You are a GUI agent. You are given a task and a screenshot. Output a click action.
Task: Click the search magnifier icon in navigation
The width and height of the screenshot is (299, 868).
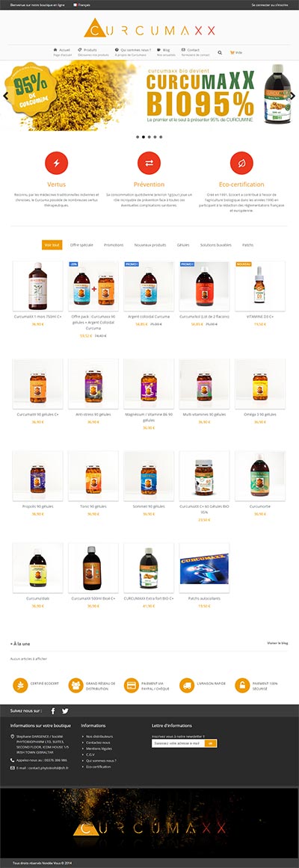click(220, 52)
